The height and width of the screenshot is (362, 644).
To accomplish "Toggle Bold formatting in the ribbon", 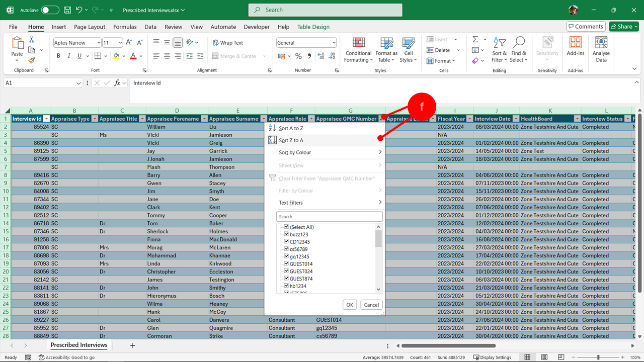I will point(58,56).
